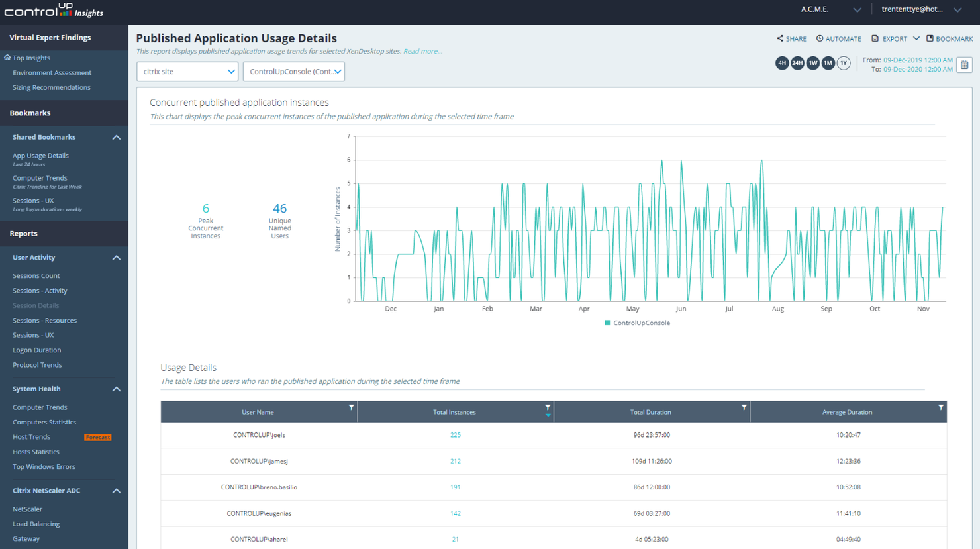980x549 pixels.
Task: Open the citrix site dropdown
Action: (187, 72)
